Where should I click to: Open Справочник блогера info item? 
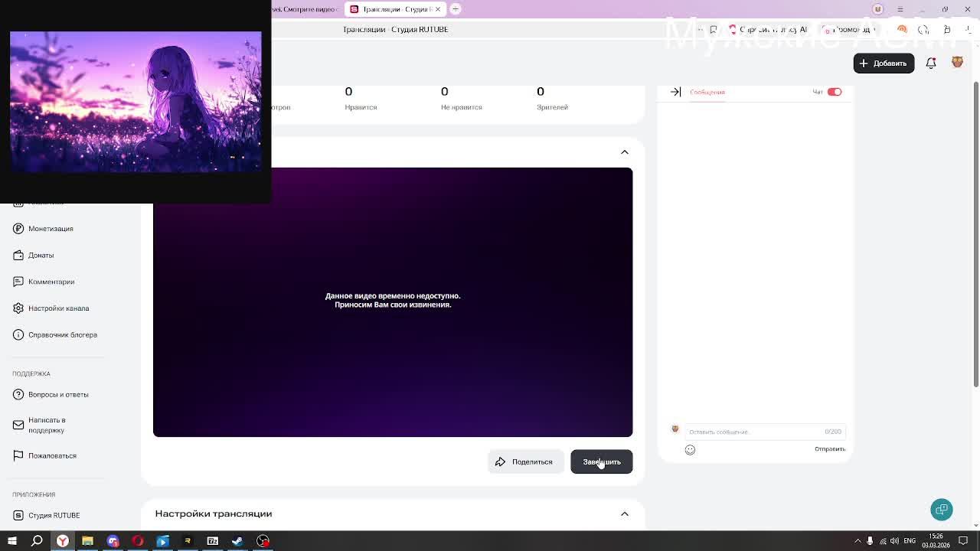pos(55,334)
